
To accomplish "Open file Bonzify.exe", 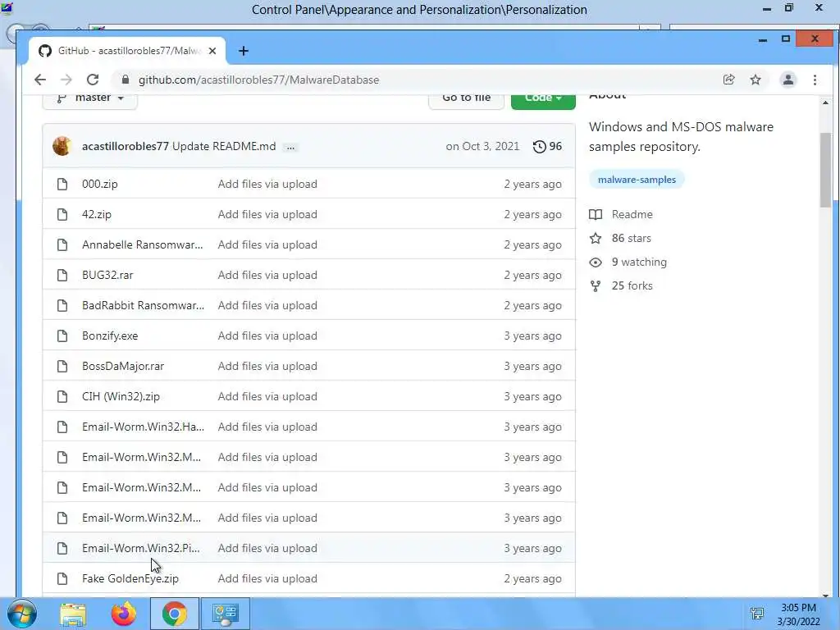I will (110, 336).
